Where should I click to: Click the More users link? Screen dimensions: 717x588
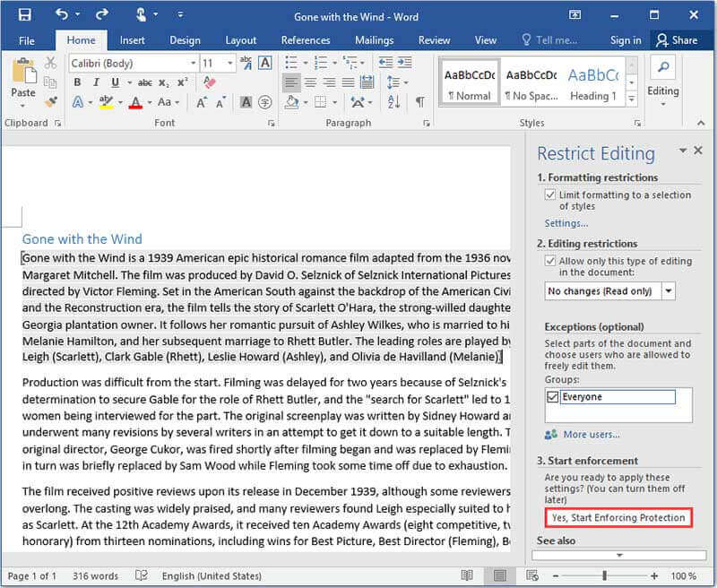tap(592, 435)
